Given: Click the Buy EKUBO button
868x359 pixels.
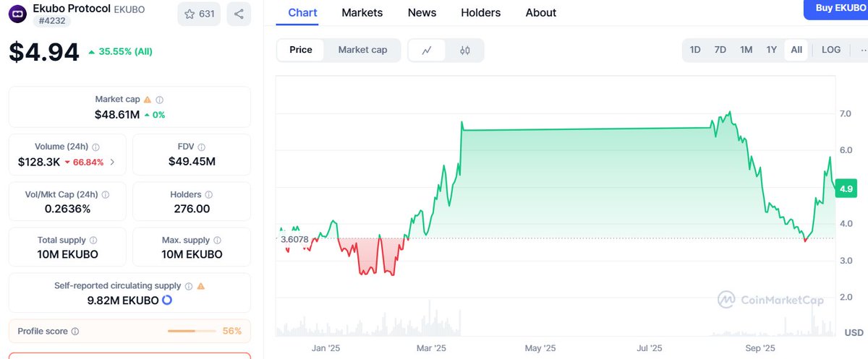Looking at the screenshot, I should 836,8.
